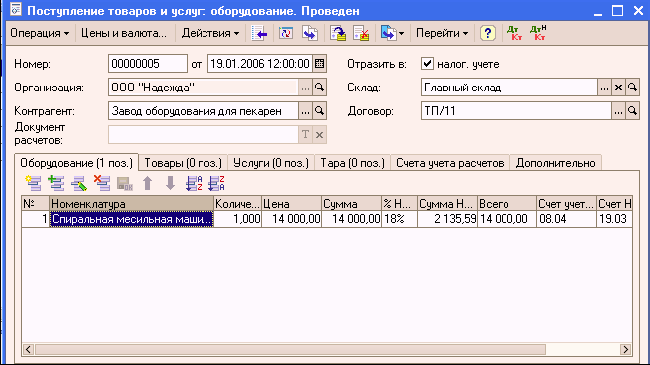This screenshot has width=650, height=365.
Task: Click the Дт/Кт tax accounting postings icon
Action: pyautogui.click(x=538, y=33)
